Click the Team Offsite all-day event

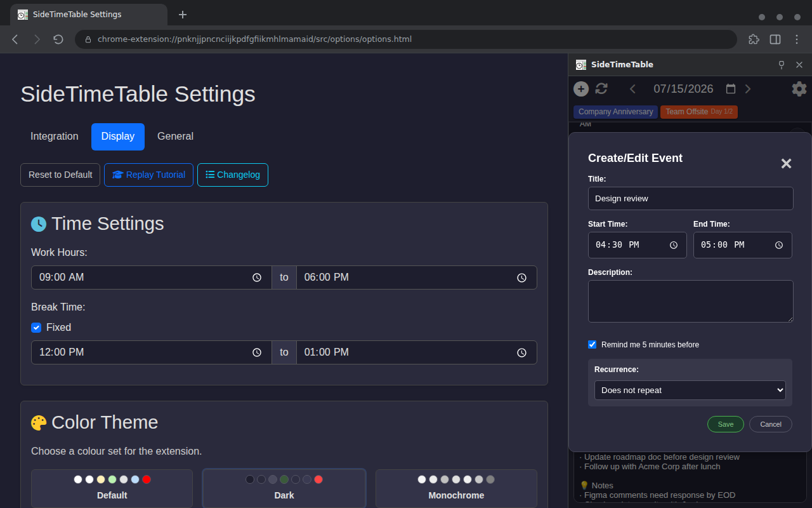pyautogui.click(x=699, y=112)
